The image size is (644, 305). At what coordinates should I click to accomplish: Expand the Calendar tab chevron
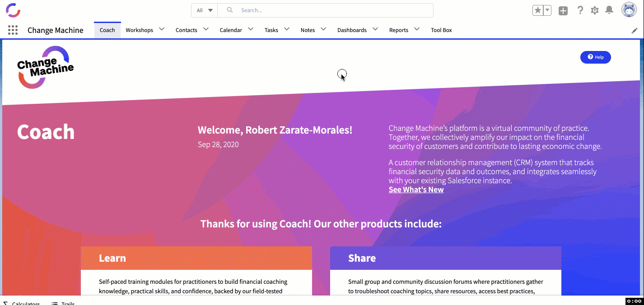pos(251,29)
